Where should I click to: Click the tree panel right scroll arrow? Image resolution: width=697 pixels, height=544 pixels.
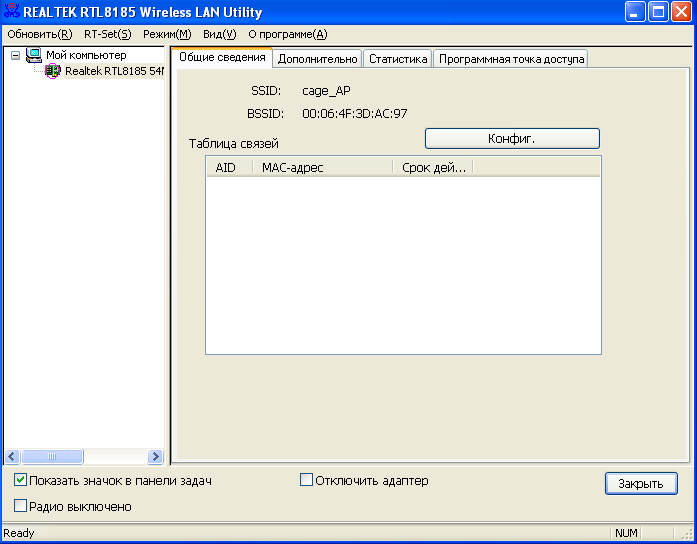click(x=155, y=456)
